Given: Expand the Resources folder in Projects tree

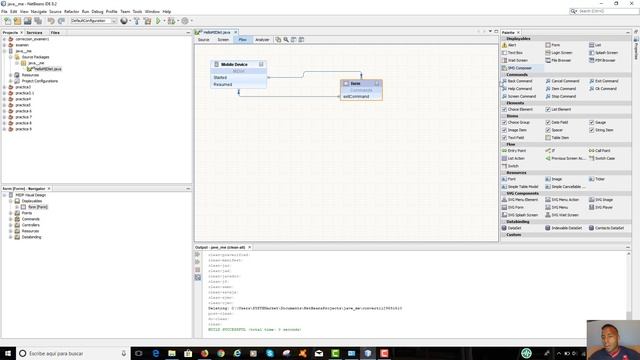Looking at the screenshot, I should pos(11,75).
